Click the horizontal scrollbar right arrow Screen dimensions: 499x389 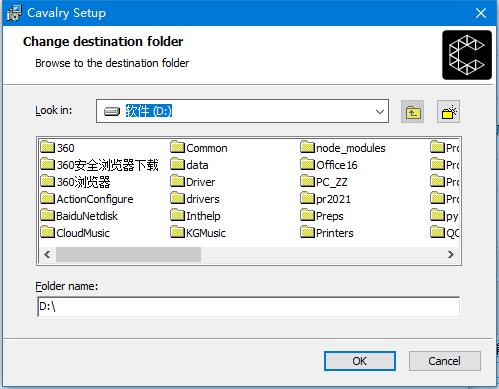[451, 255]
